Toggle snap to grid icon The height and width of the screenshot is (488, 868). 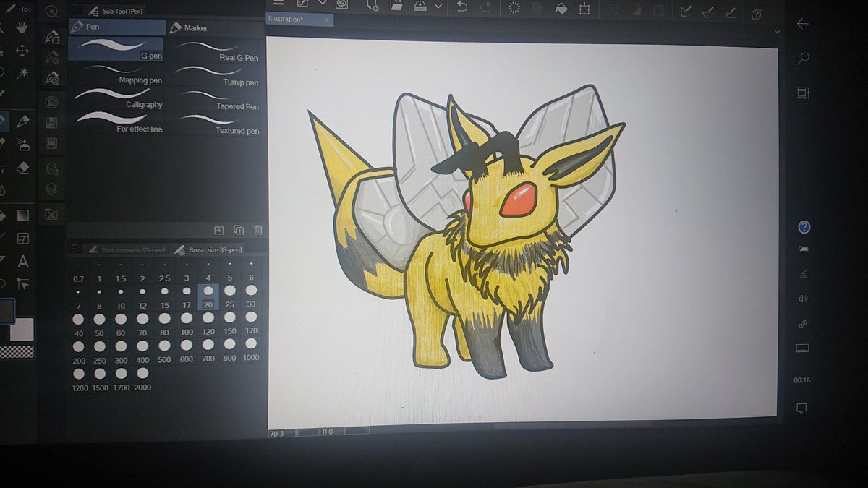coord(731,13)
